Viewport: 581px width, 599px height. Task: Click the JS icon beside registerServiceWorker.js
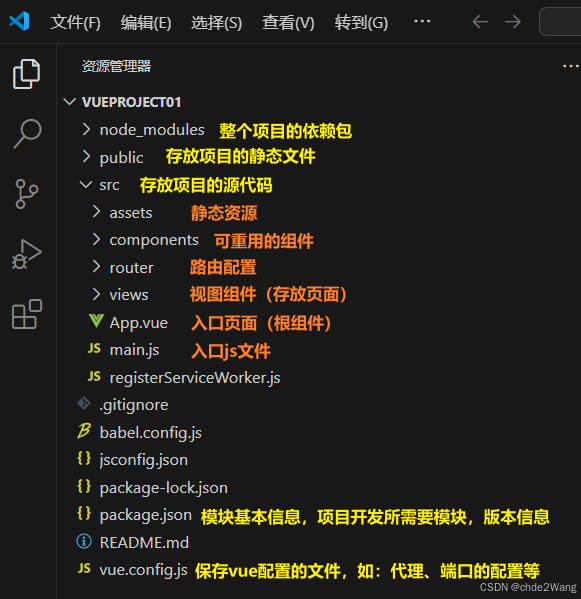[x=94, y=377]
